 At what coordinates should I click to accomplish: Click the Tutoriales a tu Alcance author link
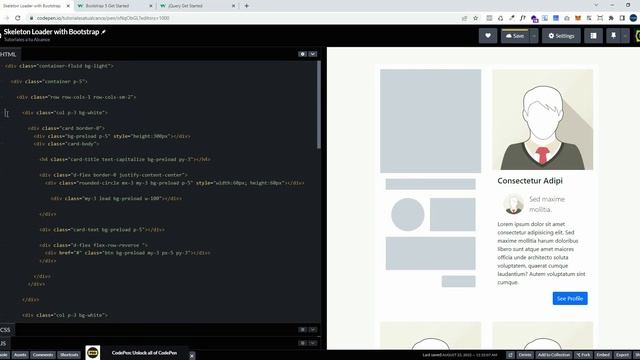click(27, 40)
